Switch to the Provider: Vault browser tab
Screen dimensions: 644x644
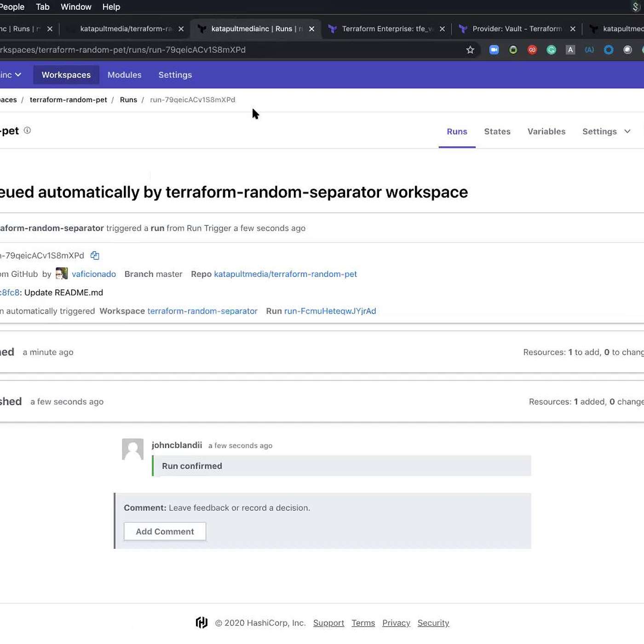click(517, 29)
